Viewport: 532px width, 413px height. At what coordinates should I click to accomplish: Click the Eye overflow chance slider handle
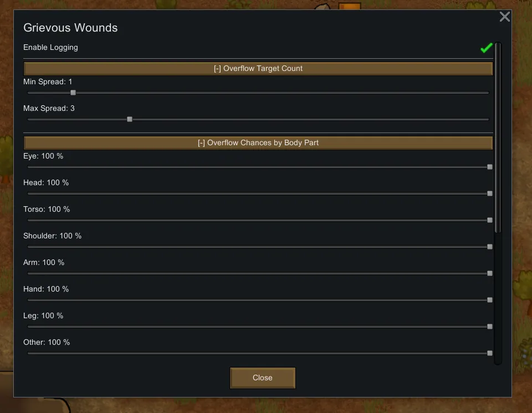(490, 167)
